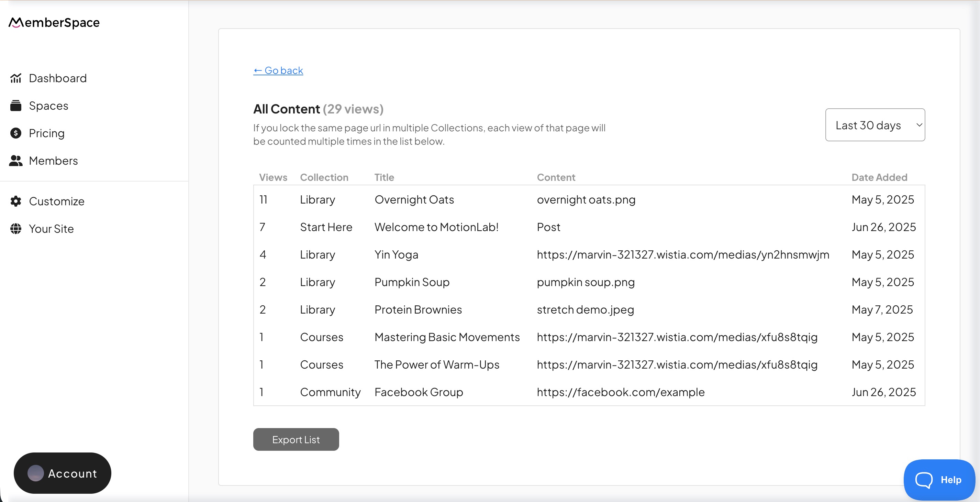Click the MemberSpace logo
The image size is (980, 502).
tap(54, 23)
